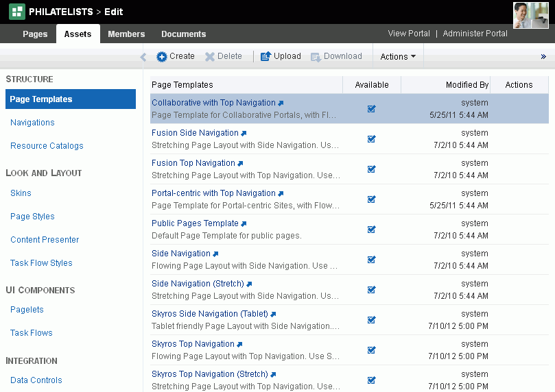Toggle Available for Skyros Side Navigation (Tablet)
The height and width of the screenshot is (392, 555).
(x=371, y=320)
